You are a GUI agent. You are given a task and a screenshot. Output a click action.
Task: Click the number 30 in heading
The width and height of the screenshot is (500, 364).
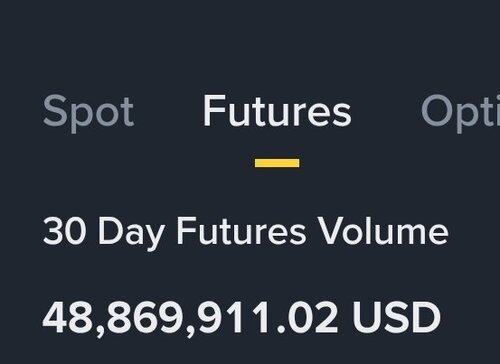(x=65, y=231)
